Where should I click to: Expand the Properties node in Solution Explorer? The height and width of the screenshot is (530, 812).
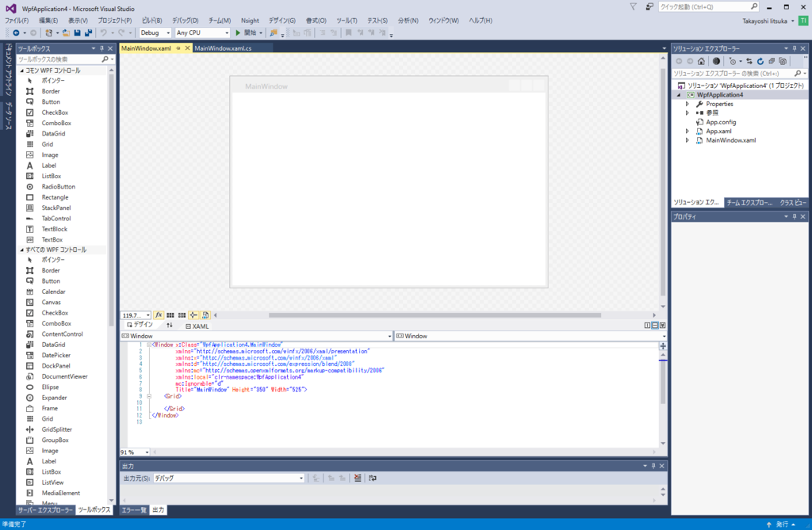pos(688,104)
